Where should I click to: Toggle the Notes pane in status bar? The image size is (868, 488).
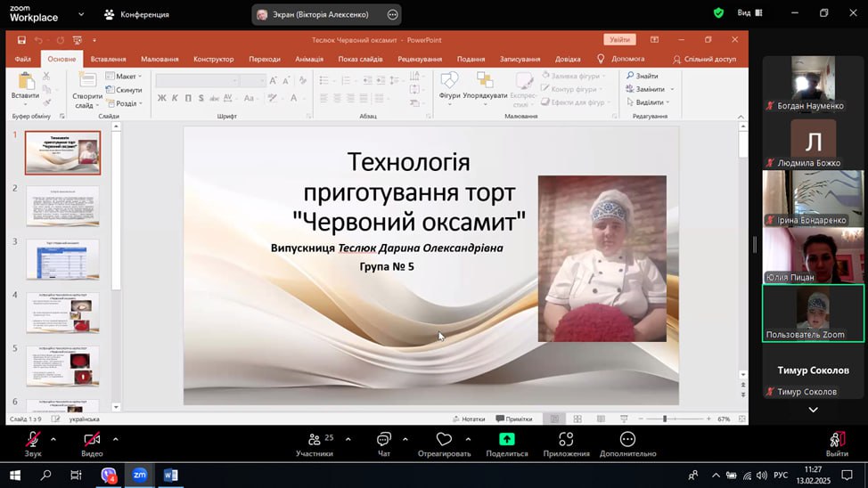[468, 419]
